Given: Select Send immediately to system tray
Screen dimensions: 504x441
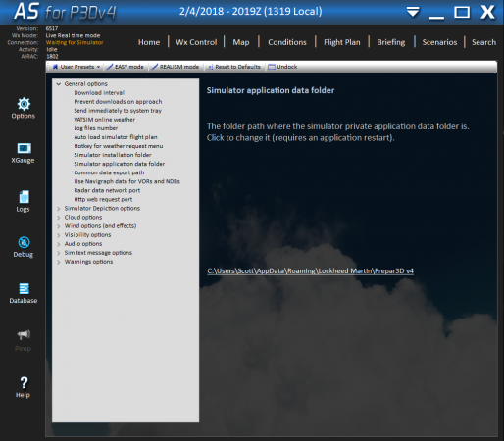Looking at the screenshot, I should 118,111.
